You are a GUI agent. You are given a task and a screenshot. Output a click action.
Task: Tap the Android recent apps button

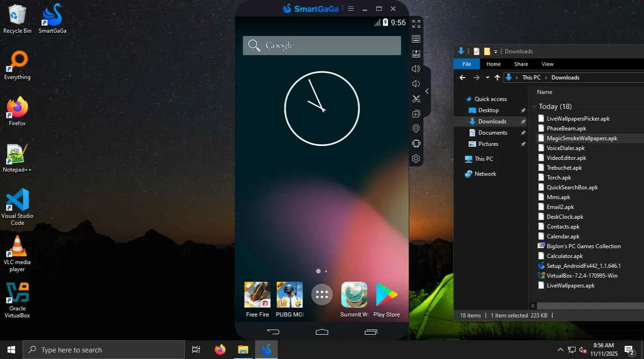click(371, 332)
